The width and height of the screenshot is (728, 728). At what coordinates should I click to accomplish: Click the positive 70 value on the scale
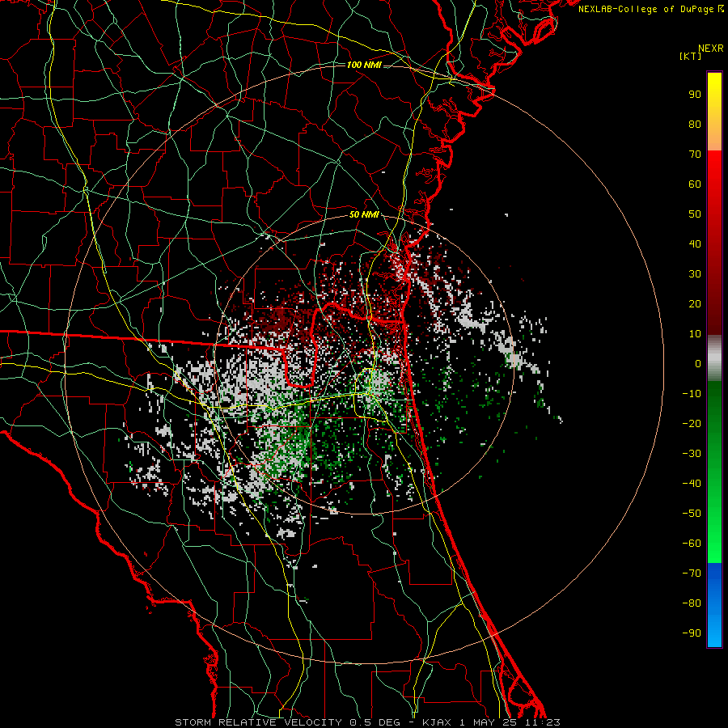point(695,154)
